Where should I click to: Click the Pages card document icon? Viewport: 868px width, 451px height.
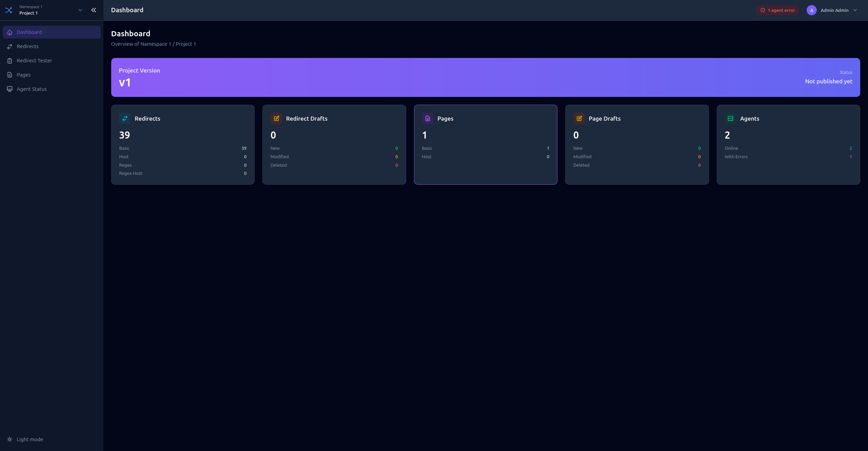(428, 118)
